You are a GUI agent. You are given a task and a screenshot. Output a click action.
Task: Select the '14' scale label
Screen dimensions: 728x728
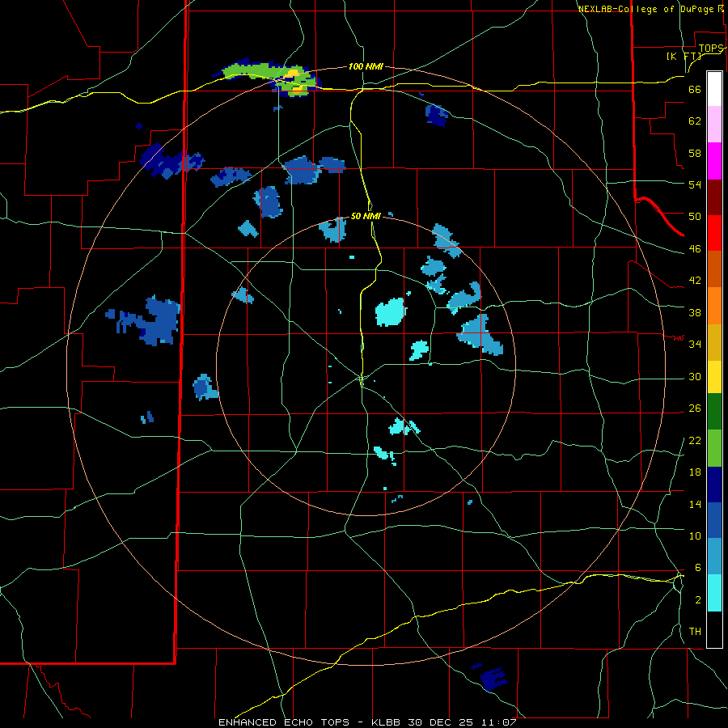(x=695, y=504)
